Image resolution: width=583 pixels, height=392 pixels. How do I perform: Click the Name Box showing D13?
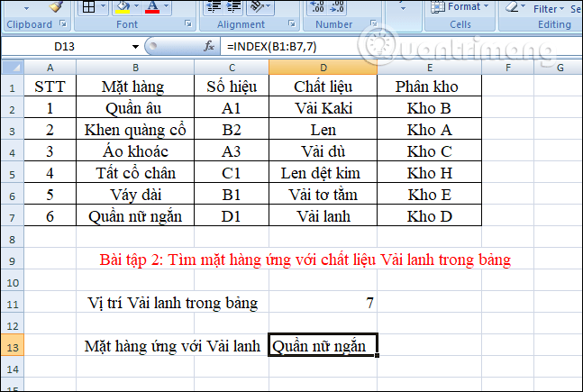click(x=64, y=47)
